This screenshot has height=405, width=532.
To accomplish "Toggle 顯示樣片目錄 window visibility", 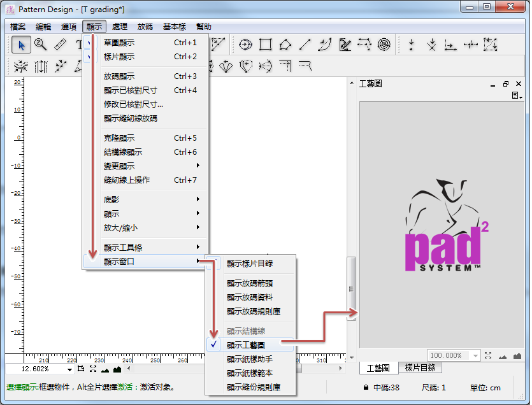I will coord(250,264).
